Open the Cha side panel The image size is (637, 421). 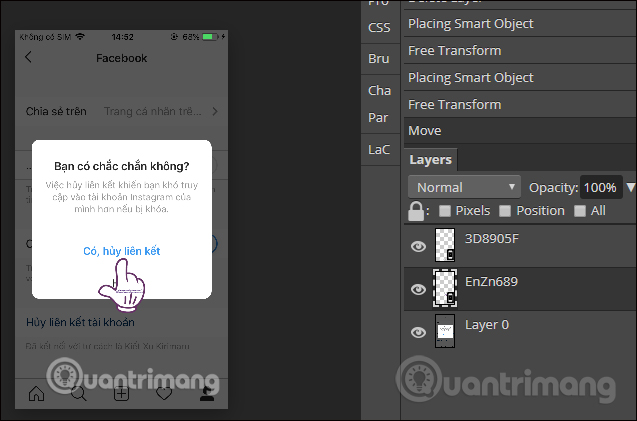click(379, 90)
